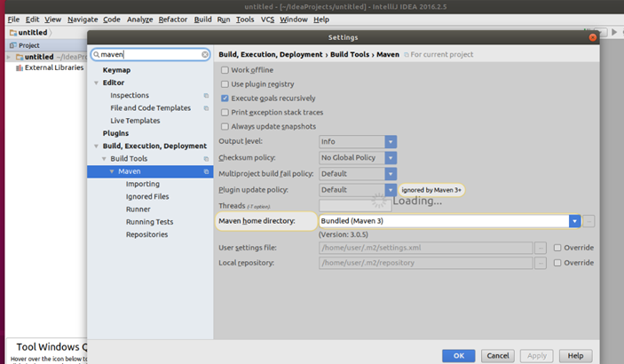Click the settings search field
The height and width of the screenshot is (364, 624).
[x=150, y=54]
